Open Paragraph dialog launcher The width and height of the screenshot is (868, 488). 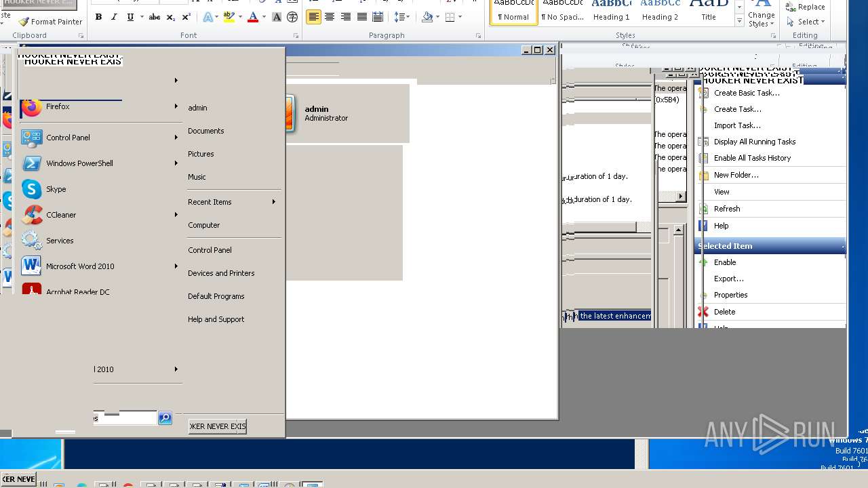[x=478, y=35]
